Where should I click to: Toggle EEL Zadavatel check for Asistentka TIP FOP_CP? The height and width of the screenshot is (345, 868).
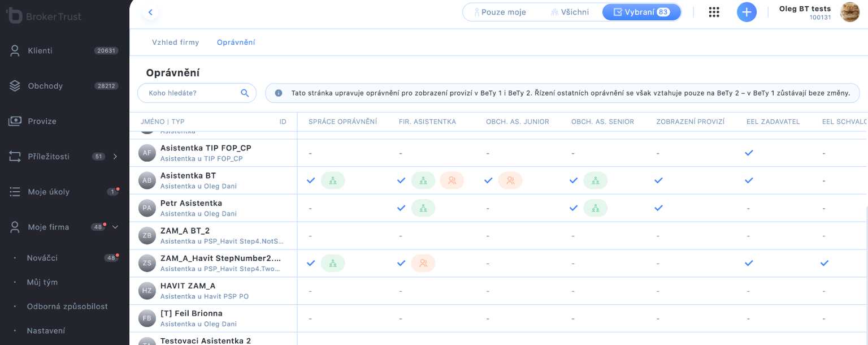point(749,153)
